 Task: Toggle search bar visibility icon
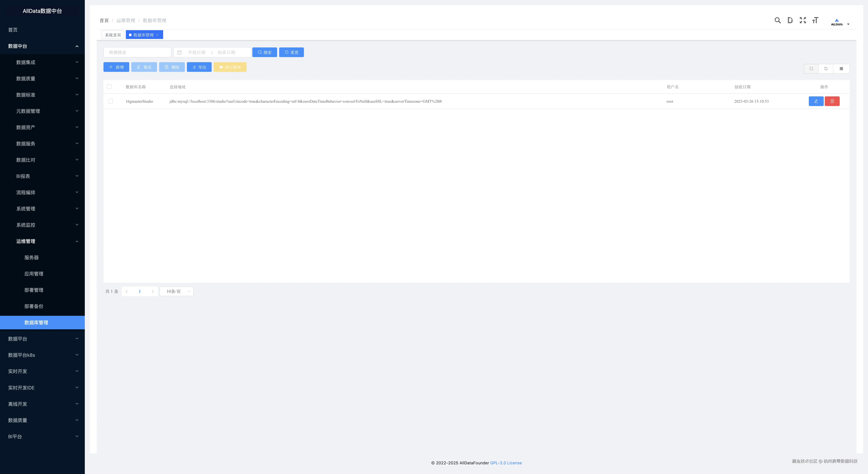pos(811,69)
